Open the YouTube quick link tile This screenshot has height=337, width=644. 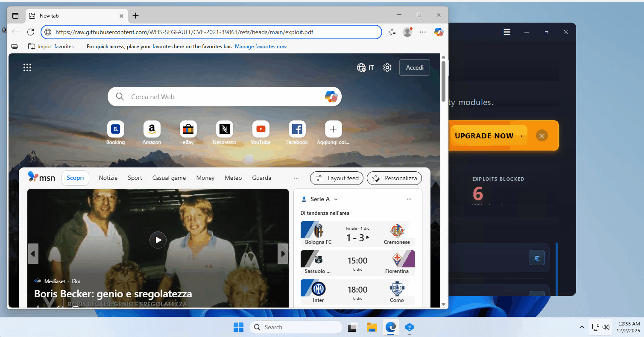[x=261, y=129]
